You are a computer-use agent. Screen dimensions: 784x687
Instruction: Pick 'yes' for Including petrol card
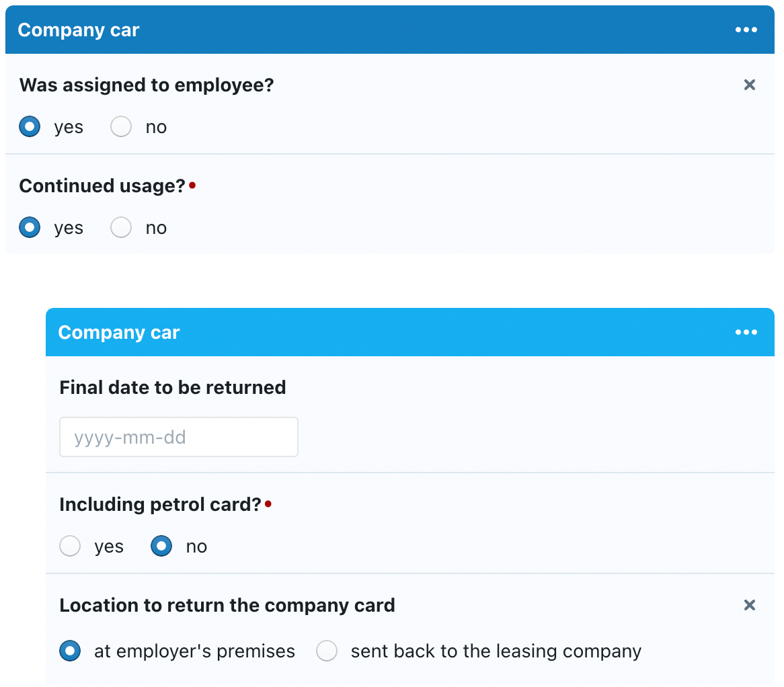(70, 547)
